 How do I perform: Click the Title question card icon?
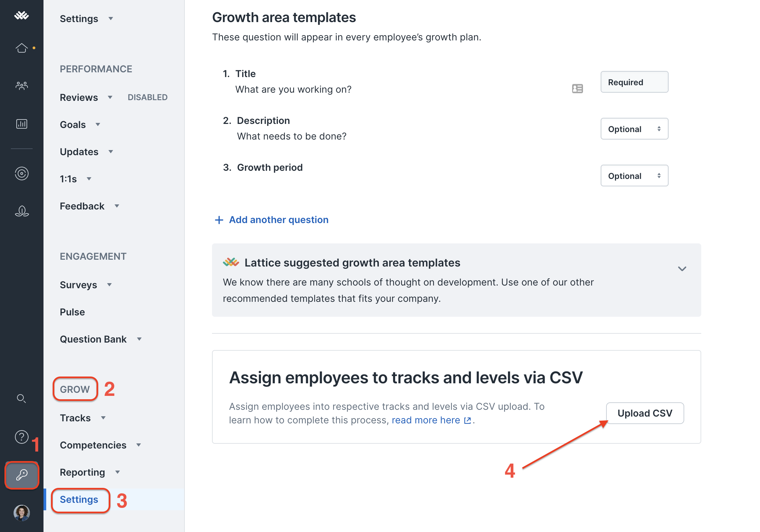(577, 89)
